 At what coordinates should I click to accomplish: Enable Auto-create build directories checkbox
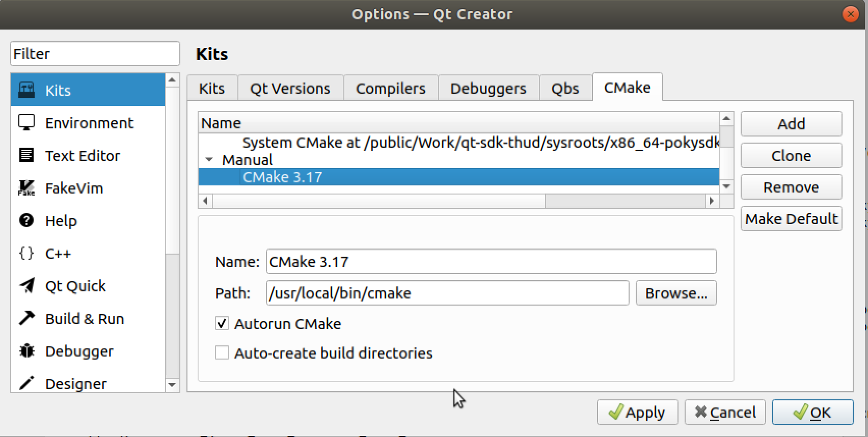[222, 353]
